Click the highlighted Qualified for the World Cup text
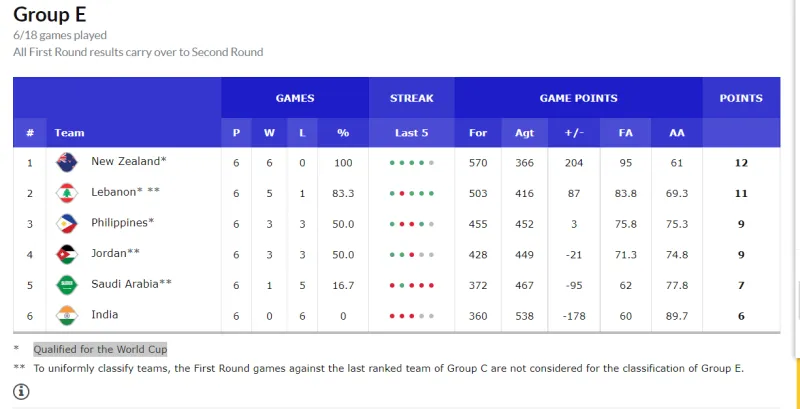Image resolution: width=800 pixels, height=409 pixels. tap(100, 349)
